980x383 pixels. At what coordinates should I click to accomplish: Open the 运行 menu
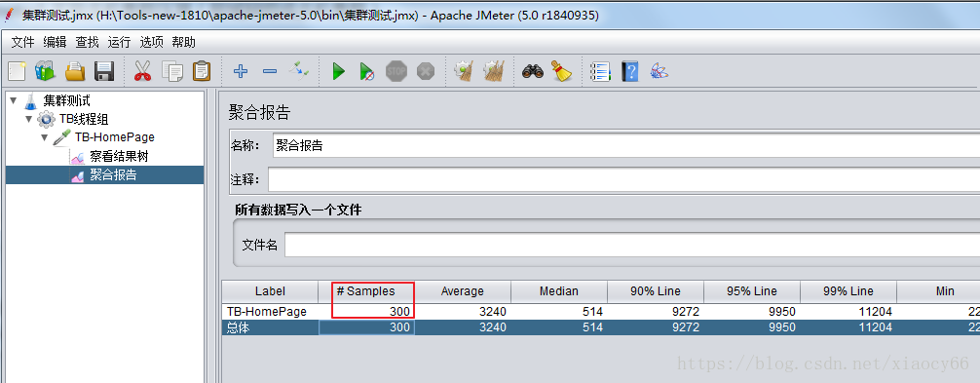120,42
